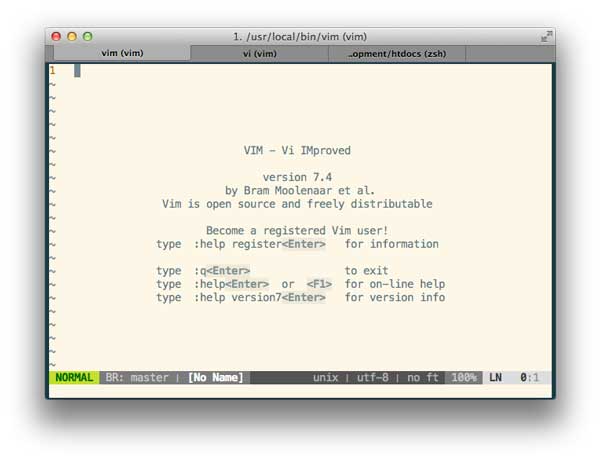Viewport: 600px width, 461px height.
Task: Click the 'VIM - Vi IMproved' heading text
Action: coord(297,150)
